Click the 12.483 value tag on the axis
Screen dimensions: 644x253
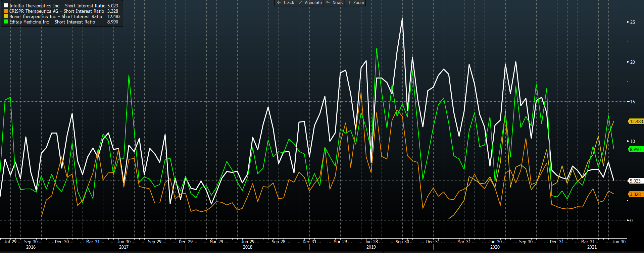[636, 121]
